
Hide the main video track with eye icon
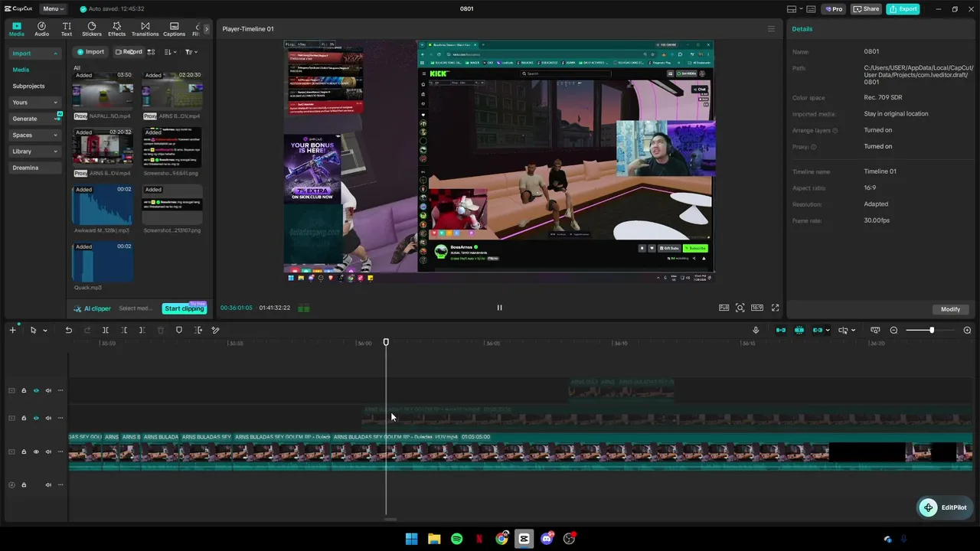36,452
